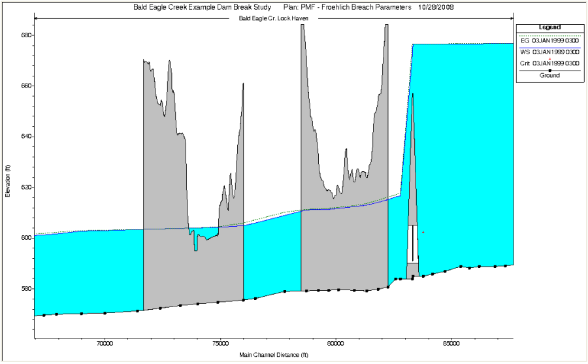Click the red critical depth marker near dam

click(x=423, y=232)
